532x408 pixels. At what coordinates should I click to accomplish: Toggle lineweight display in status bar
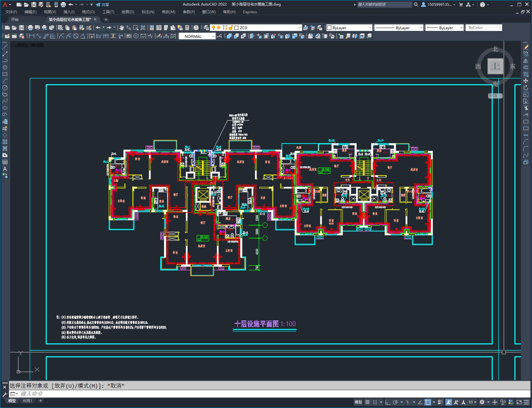click(440, 402)
